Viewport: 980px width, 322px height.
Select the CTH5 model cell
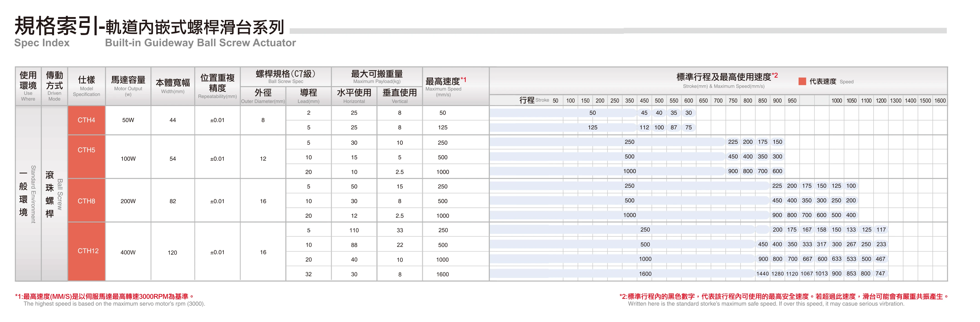[x=86, y=150]
